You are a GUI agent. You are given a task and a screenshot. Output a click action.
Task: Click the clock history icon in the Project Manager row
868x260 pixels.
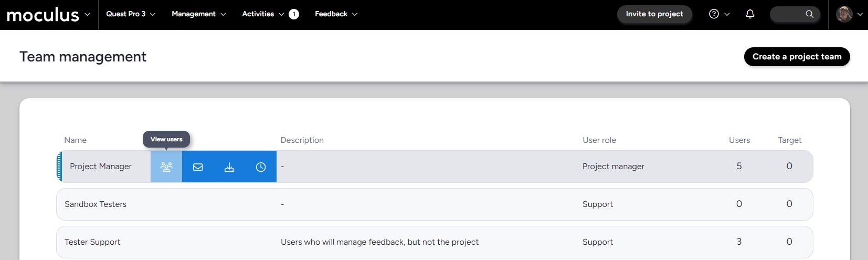tap(261, 167)
